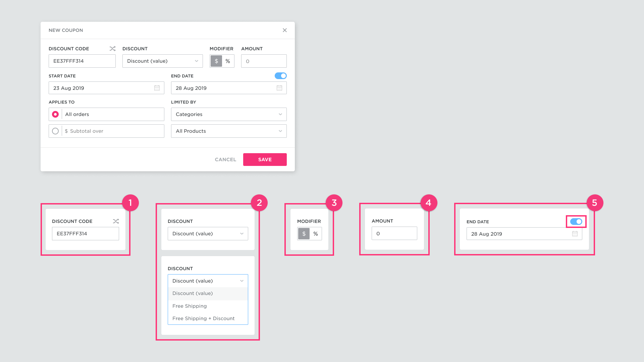Select dollar modifier in the dialog
Image resolution: width=644 pixels, height=362 pixels.
[216, 61]
